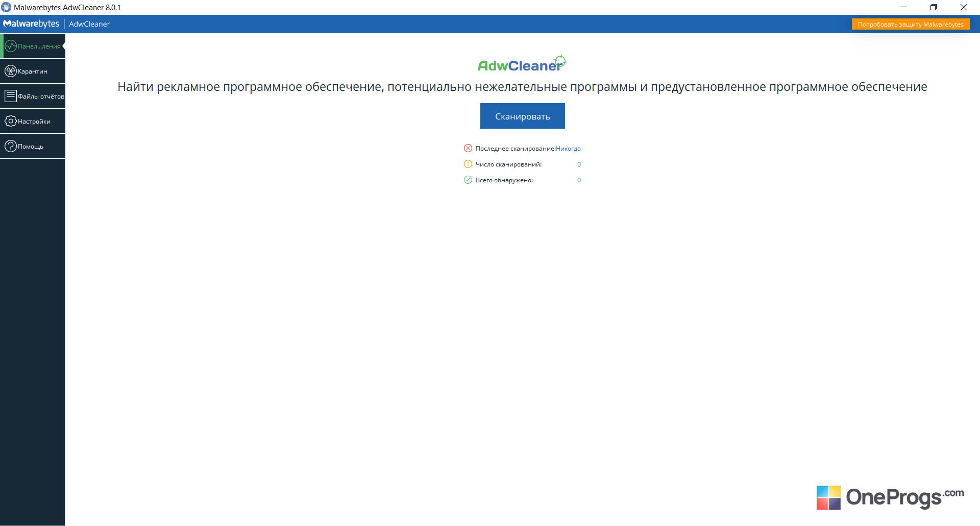Click the green checkmark total-detected icon
The width and height of the screenshot is (980, 526).
point(468,180)
